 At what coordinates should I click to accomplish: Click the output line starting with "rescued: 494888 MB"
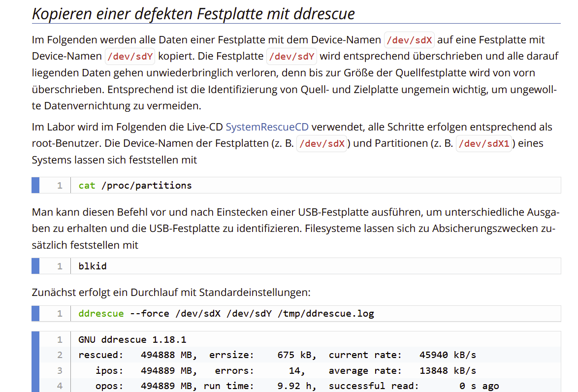[x=277, y=355]
